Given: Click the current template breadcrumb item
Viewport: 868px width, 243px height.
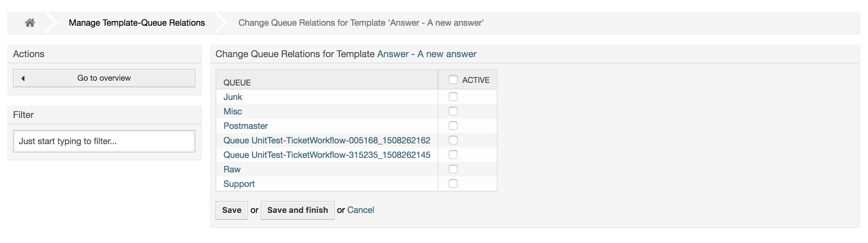Looking at the screenshot, I should tap(361, 23).
